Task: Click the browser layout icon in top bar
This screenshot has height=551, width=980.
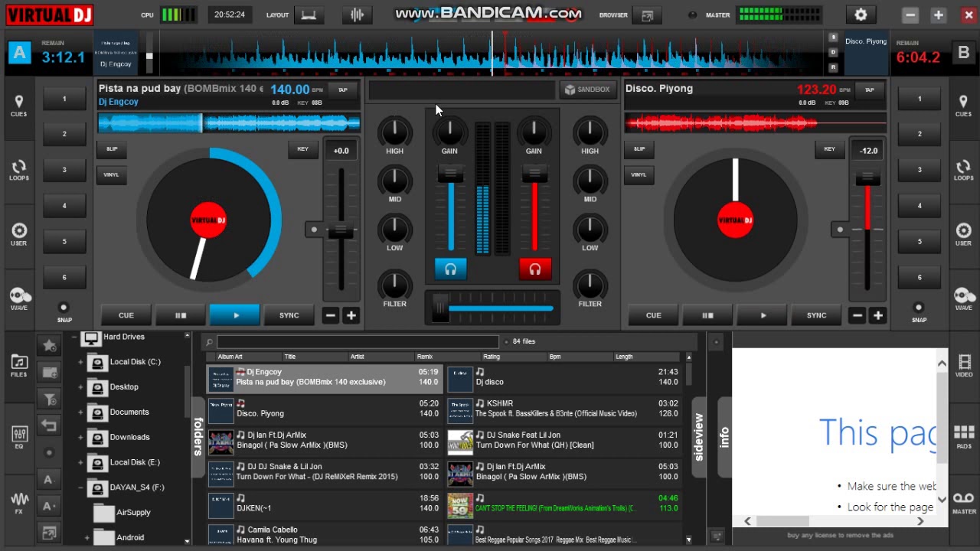Action: coord(647,15)
